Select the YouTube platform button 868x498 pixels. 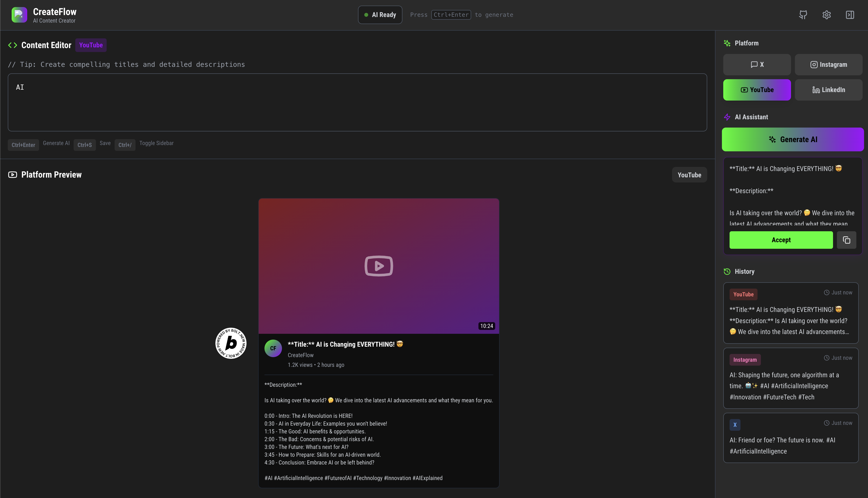(757, 90)
